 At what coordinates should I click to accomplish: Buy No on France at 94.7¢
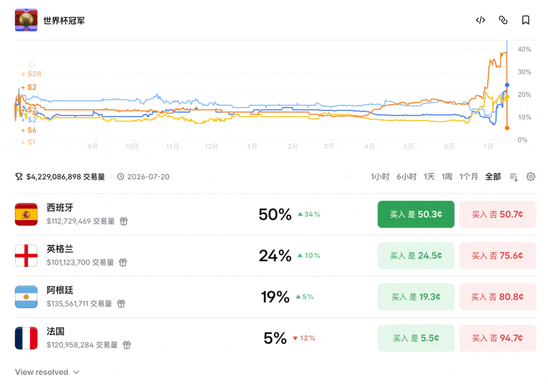(497, 338)
